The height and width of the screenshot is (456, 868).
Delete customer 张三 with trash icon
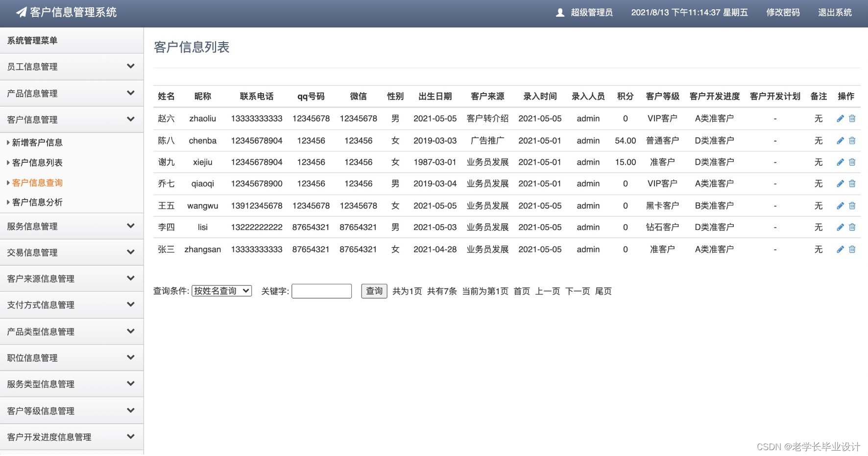(852, 249)
